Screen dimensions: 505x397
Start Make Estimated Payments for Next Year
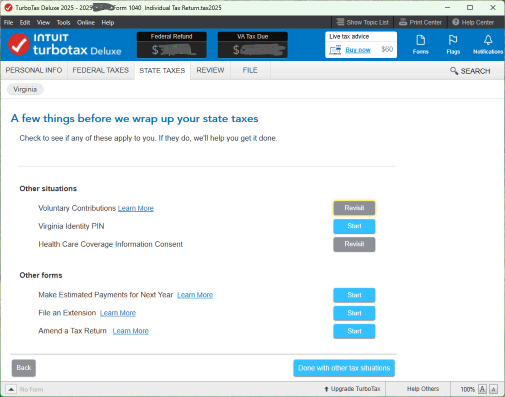click(354, 295)
